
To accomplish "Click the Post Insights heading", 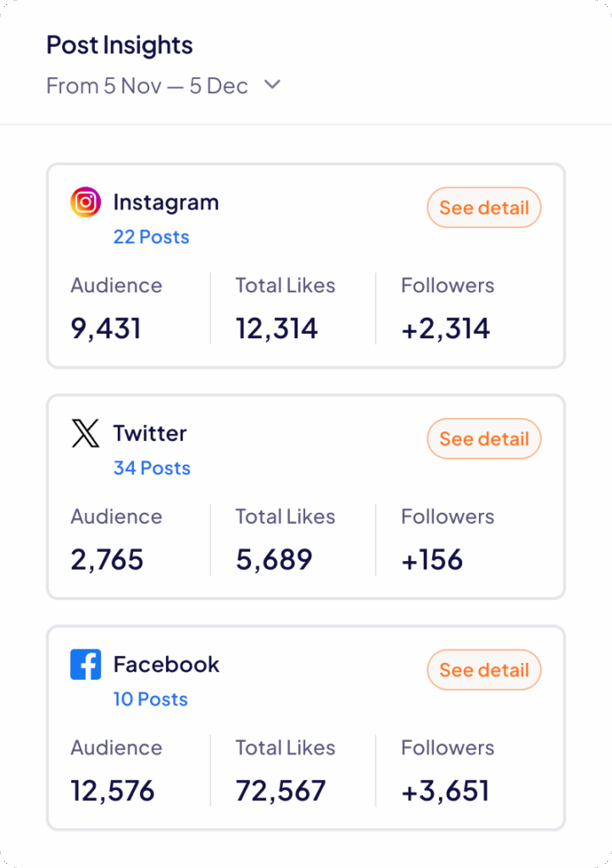I will pyautogui.click(x=120, y=45).
